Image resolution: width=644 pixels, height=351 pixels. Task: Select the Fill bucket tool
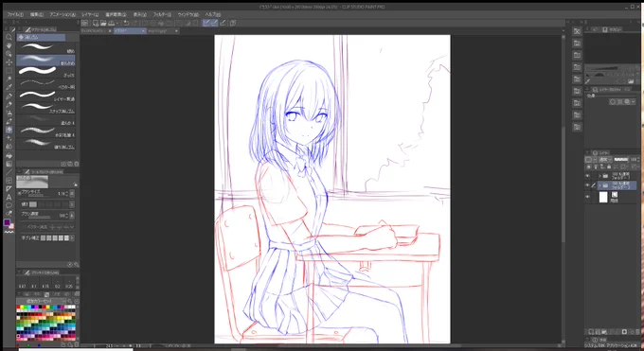pyautogui.click(x=9, y=155)
